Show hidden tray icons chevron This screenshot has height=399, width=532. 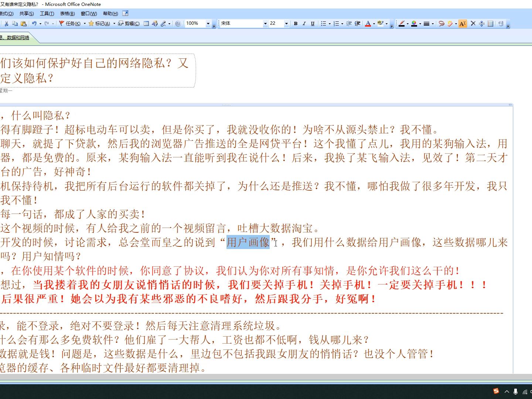coord(507,392)
